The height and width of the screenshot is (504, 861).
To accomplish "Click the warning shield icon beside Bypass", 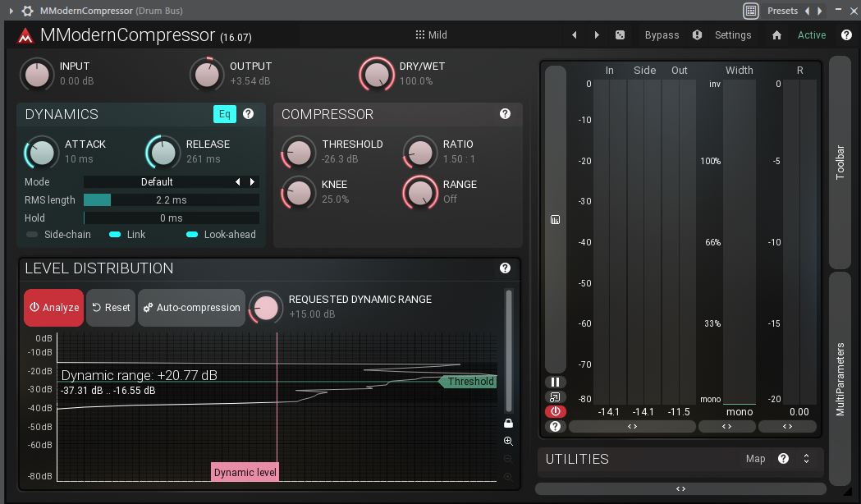I will [697, 34].
